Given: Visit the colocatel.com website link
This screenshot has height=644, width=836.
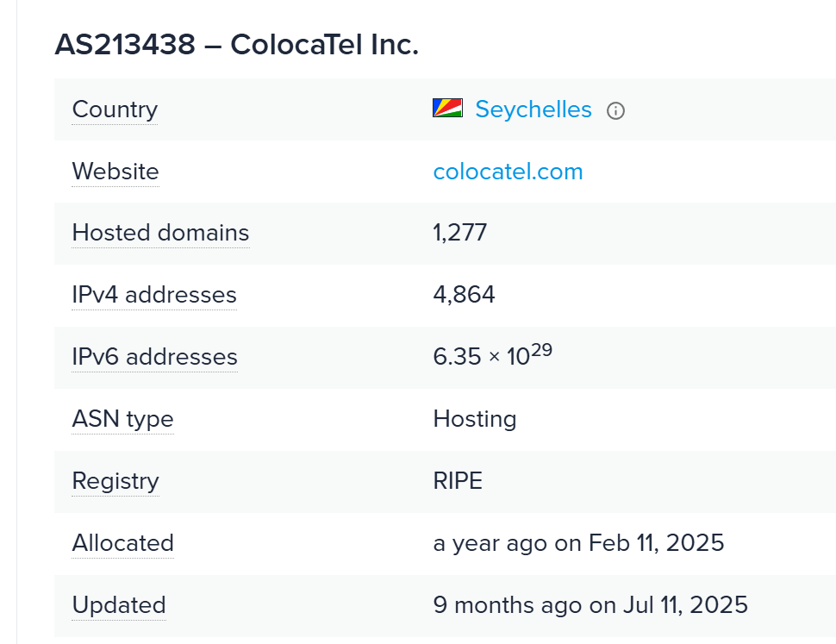Looking at the screenshot, I should coord(508,172).
